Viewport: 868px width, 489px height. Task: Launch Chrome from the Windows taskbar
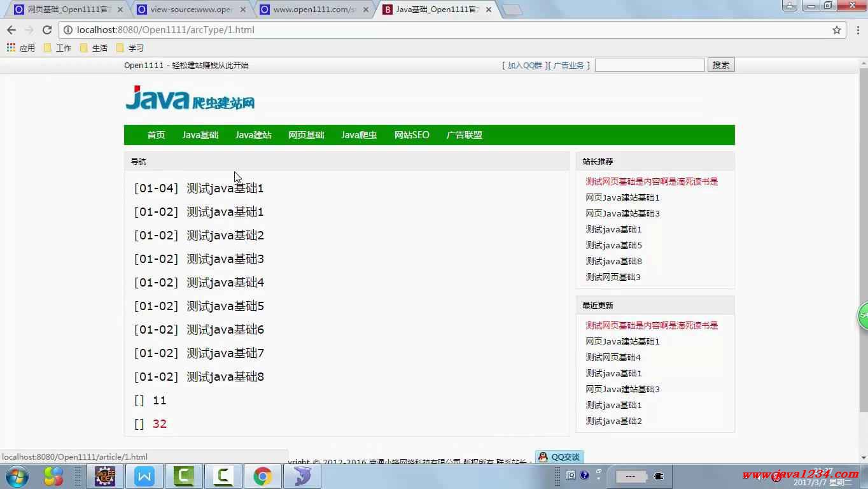(262, 476)
